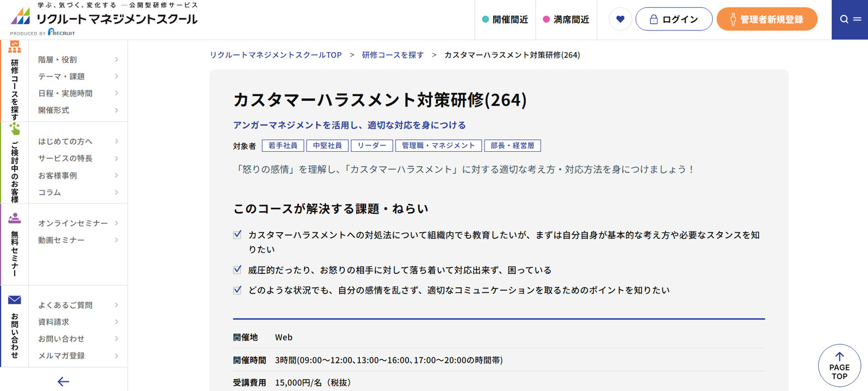Image resolution: width=868 pixels, height=391 pixels.
Task: Click the ご検討中のお客様 hand icon
Action: tap(15, 129)
